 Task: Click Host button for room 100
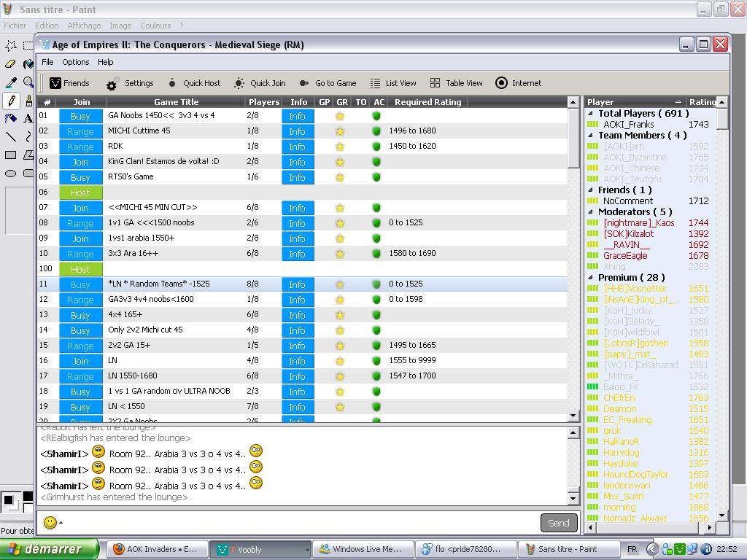click(80, 270)
